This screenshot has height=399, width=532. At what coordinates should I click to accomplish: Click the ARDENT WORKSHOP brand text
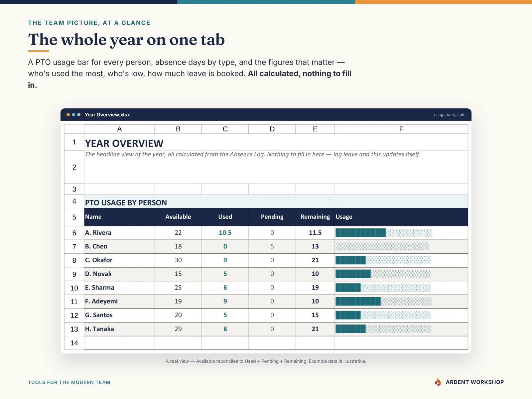click(474, 382)
